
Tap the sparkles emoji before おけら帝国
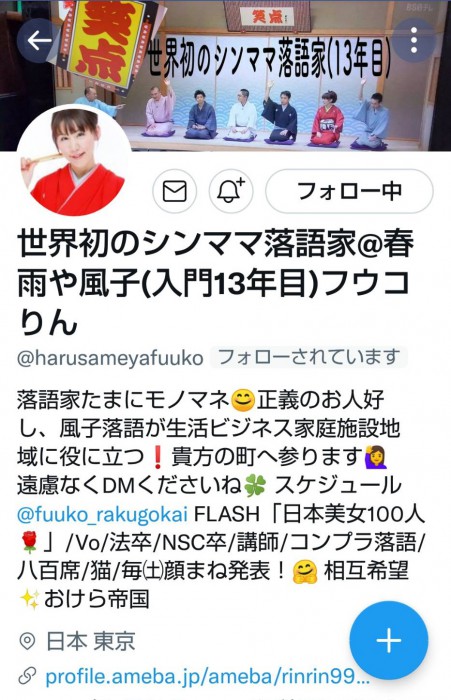(30, 599)
